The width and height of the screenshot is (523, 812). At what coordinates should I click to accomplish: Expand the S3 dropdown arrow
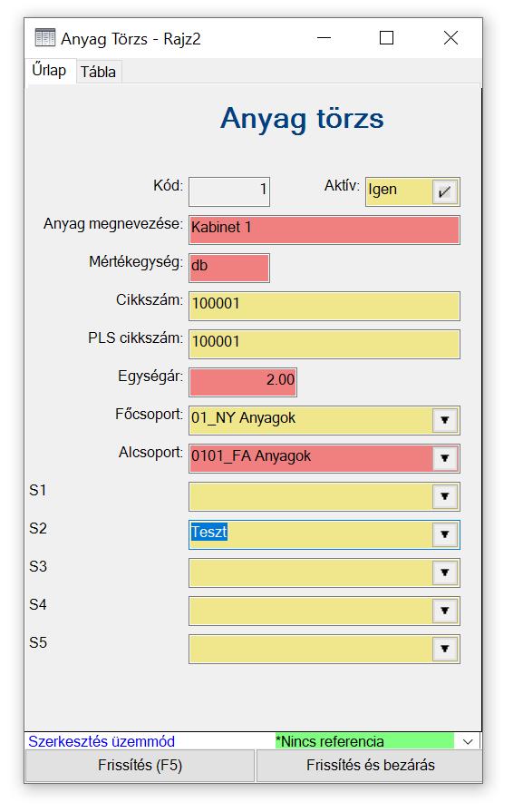click(x=444, y=572)
